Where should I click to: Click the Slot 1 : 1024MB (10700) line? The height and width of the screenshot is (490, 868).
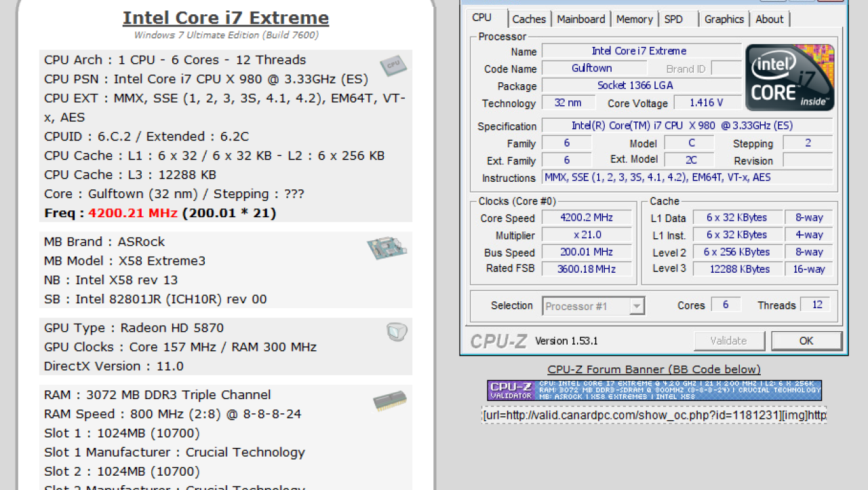122,433
